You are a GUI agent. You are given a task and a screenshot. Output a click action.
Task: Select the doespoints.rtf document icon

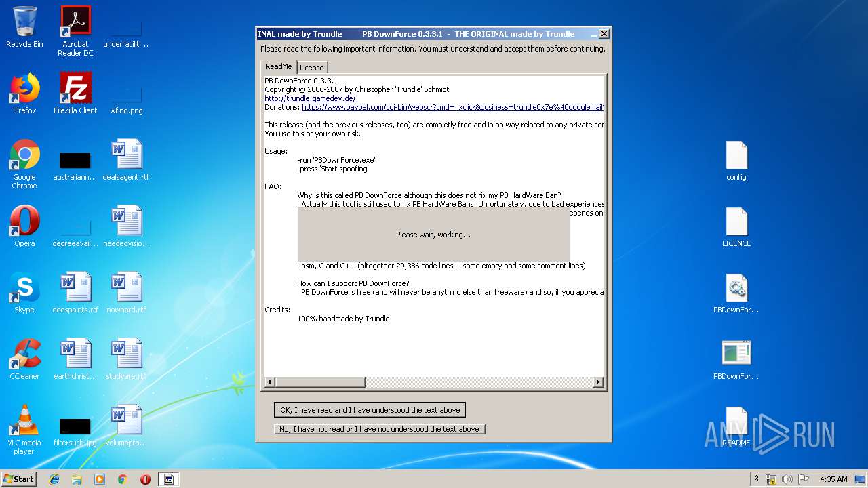[x=75, y=293]
